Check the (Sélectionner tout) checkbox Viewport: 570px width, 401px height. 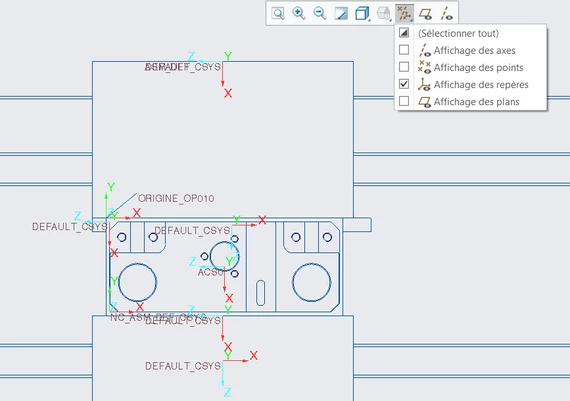404,33
